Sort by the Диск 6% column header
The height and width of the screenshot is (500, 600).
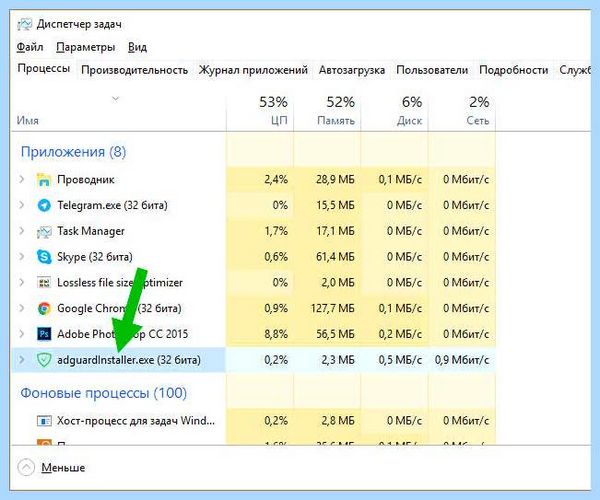click(395, 111)
